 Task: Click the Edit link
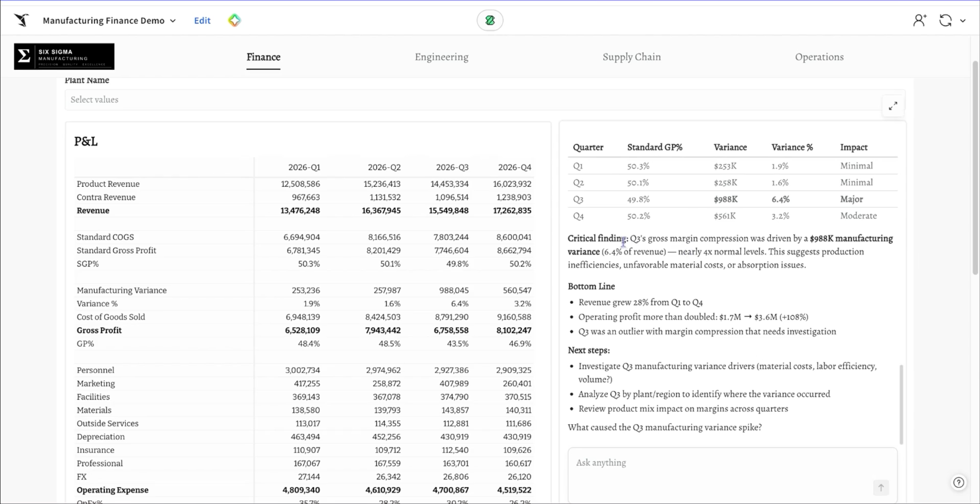coord(202,20)
